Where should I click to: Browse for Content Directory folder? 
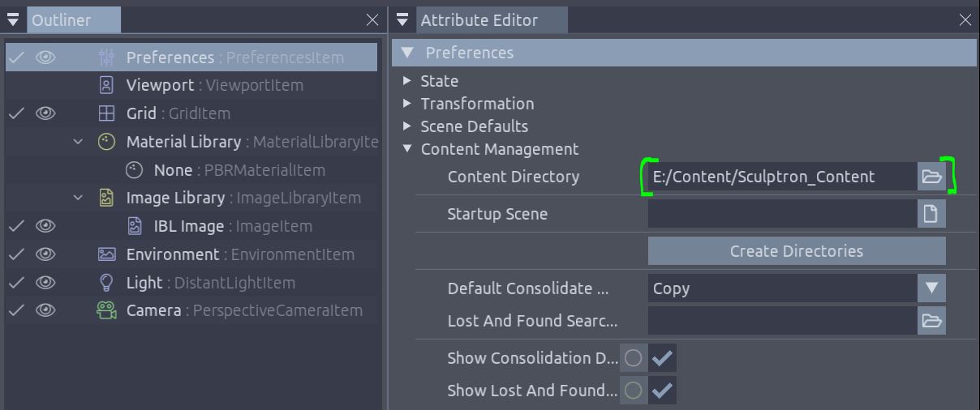(x=931, y=177)
